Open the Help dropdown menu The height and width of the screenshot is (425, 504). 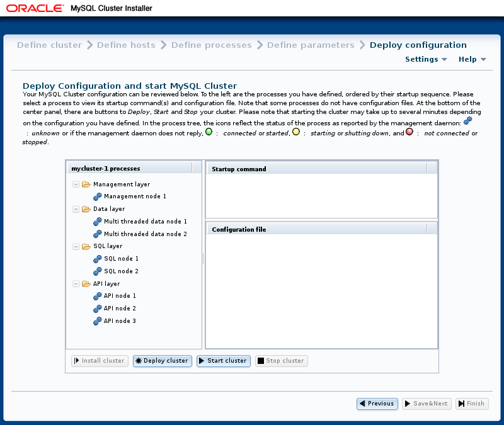pyautogui.click(x=472, y=59)
